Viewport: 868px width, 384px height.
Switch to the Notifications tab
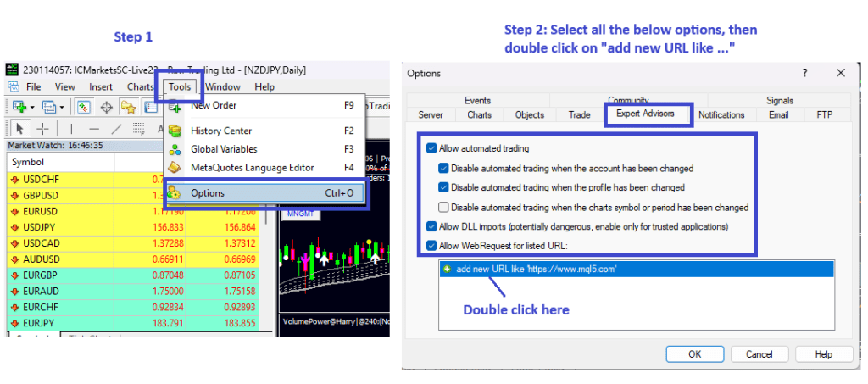click(721, 115)
